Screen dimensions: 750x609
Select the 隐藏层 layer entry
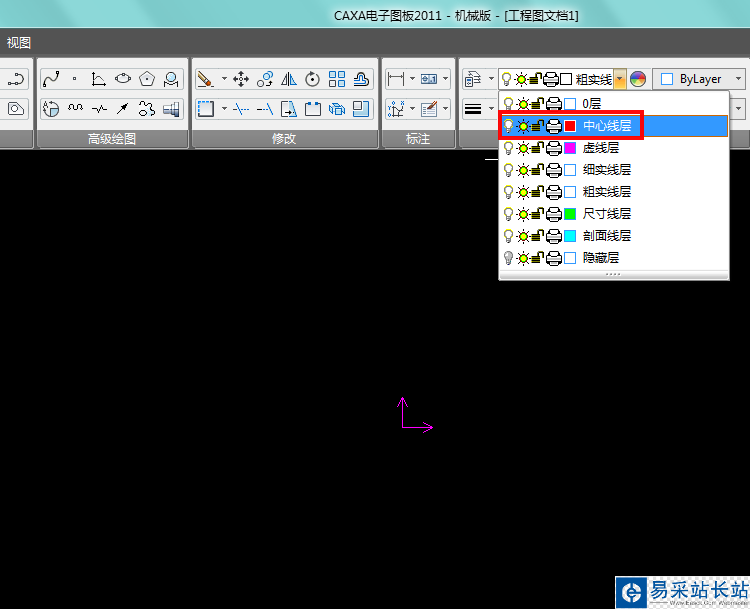click(614, 258)
